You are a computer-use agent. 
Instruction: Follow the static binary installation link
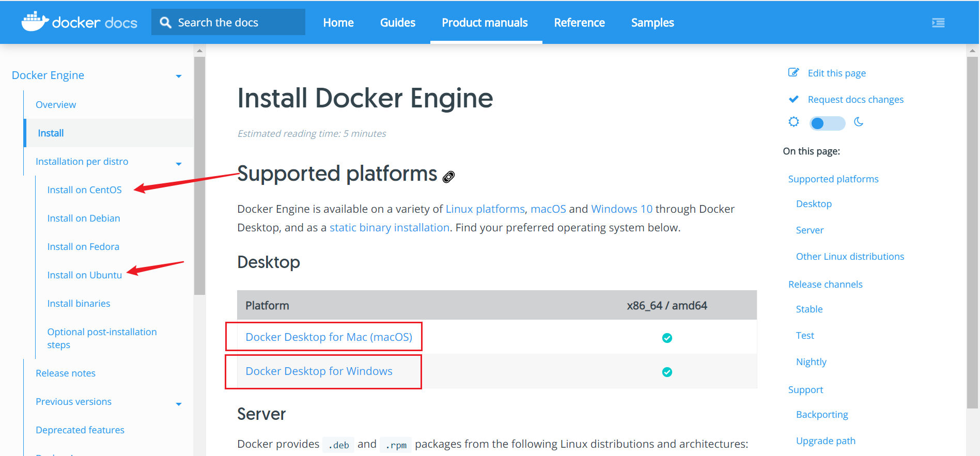390,228
